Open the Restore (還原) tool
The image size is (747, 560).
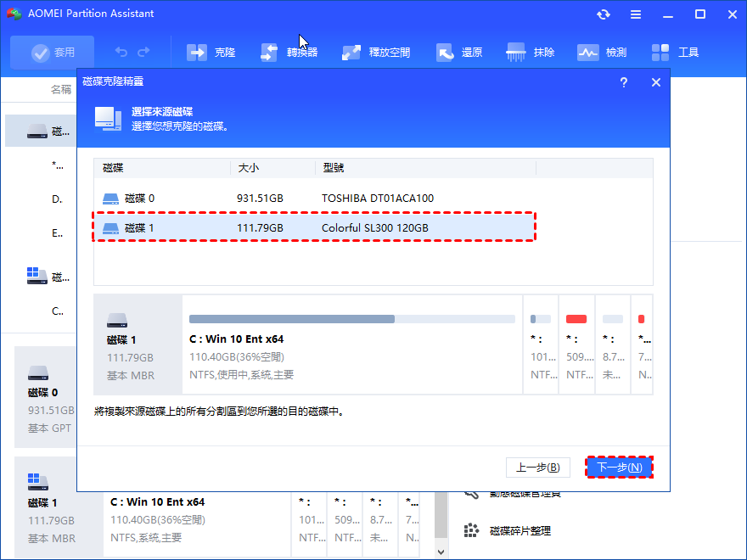459,53
